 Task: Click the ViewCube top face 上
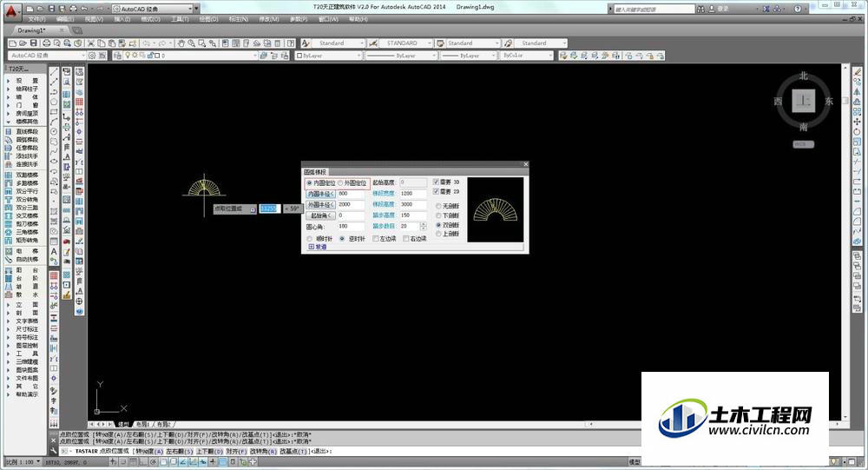pos(803,102)
